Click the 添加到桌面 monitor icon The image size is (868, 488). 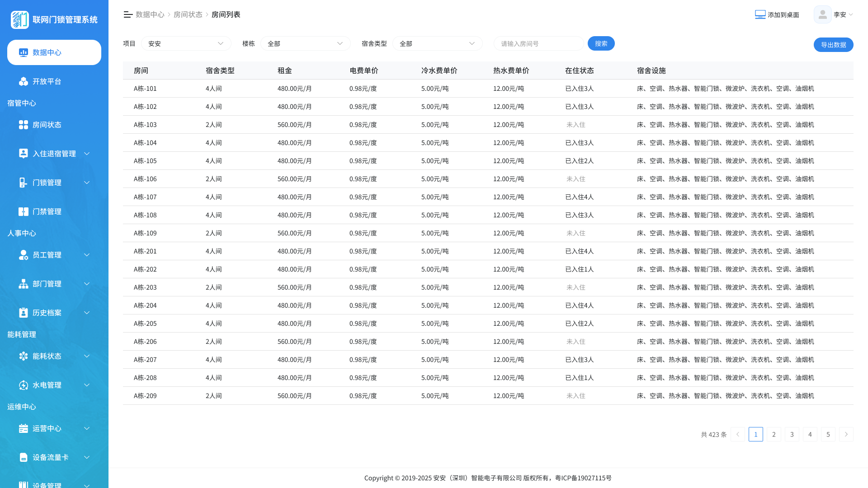pyautogui.click(x=760, y=14)
